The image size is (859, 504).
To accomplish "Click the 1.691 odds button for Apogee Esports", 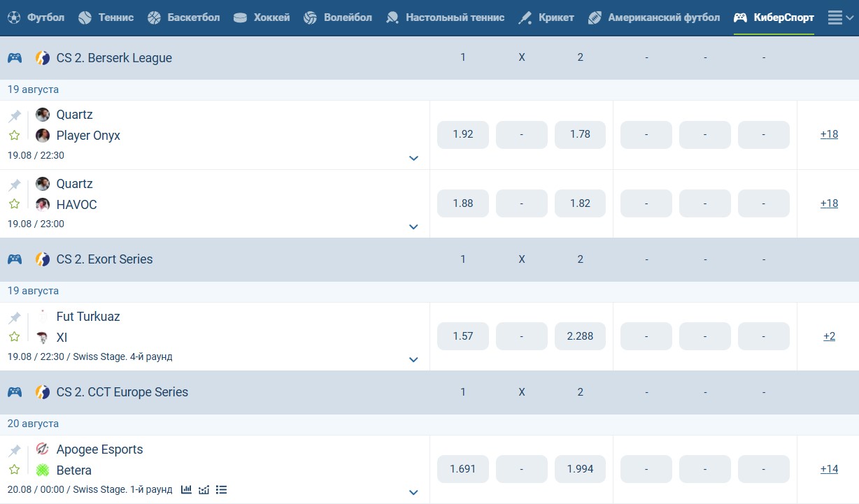I will pyautogui.click(x=462, y=469).
